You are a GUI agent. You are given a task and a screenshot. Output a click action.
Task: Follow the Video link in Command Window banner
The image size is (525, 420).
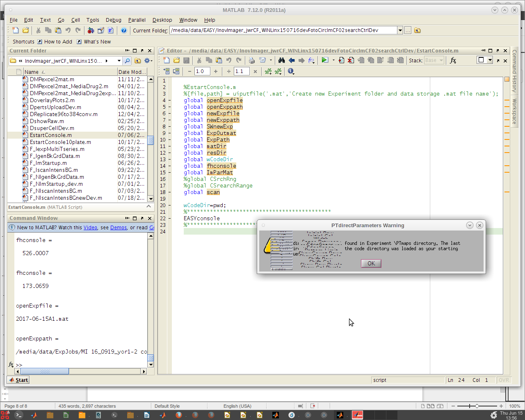coord(90,228)
